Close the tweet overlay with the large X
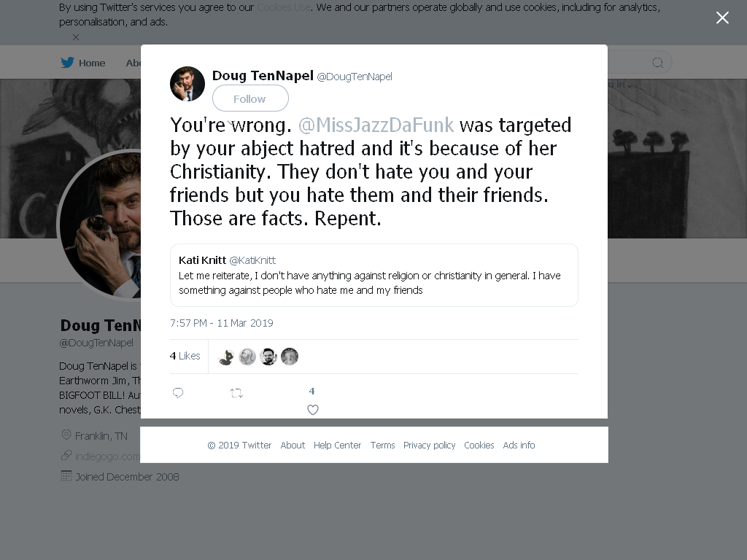747x560 pixels. click(x=722, y=17)
